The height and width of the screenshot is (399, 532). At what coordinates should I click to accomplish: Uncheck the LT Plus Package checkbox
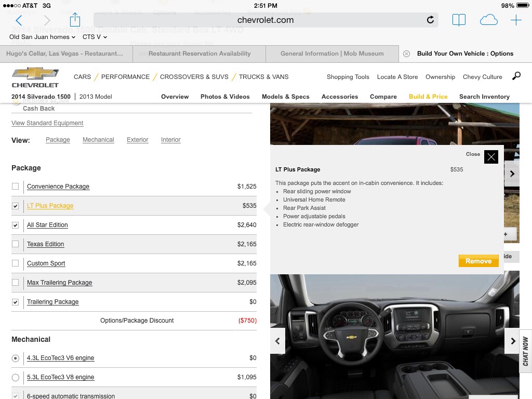click(x=15, y=206)
